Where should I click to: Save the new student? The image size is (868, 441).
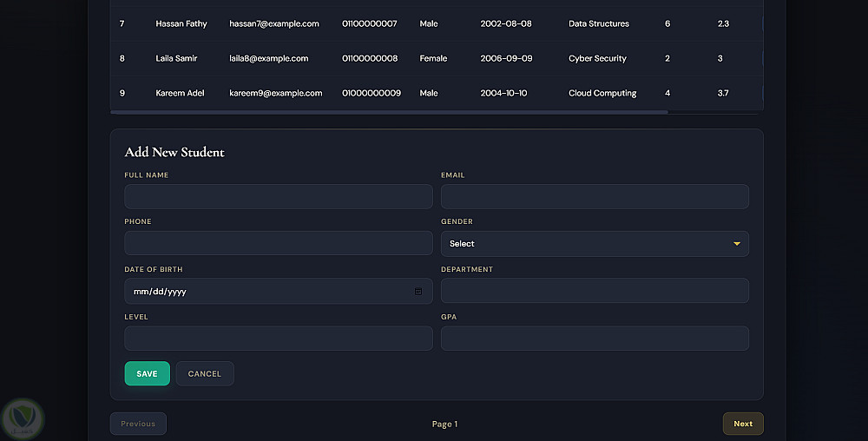(148, 373)
